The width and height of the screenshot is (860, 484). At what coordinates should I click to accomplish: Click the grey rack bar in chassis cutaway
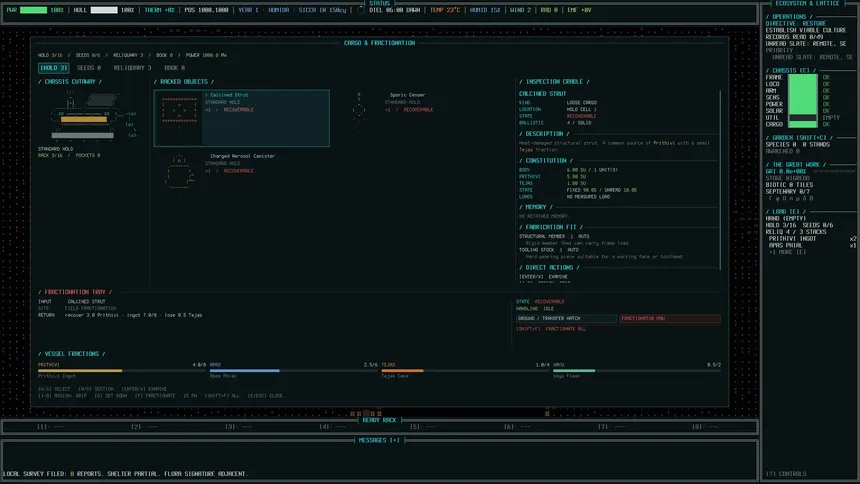[x=83, y=135]
